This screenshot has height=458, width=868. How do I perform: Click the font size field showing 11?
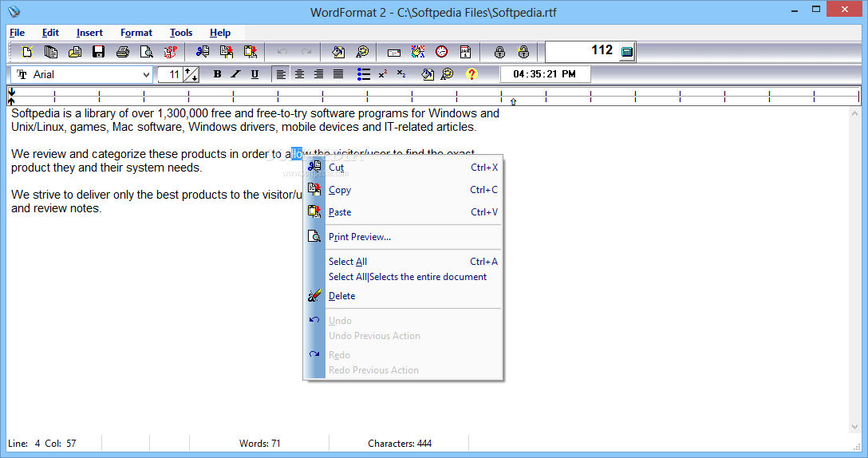point(171,75)
